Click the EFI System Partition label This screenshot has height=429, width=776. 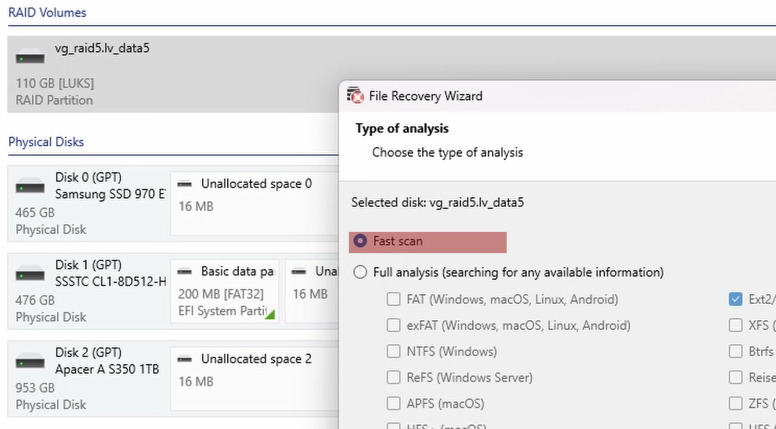click(x=221, y=311)
